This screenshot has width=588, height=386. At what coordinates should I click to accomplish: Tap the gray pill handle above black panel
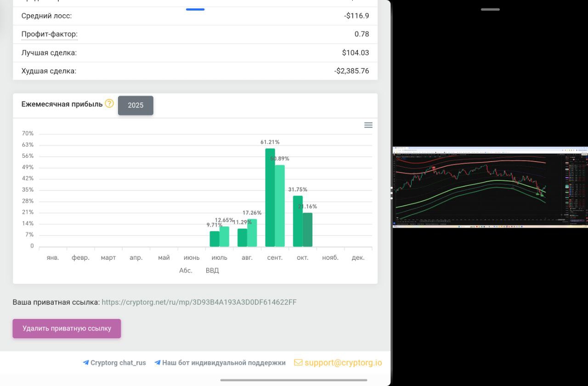(490, 9)
